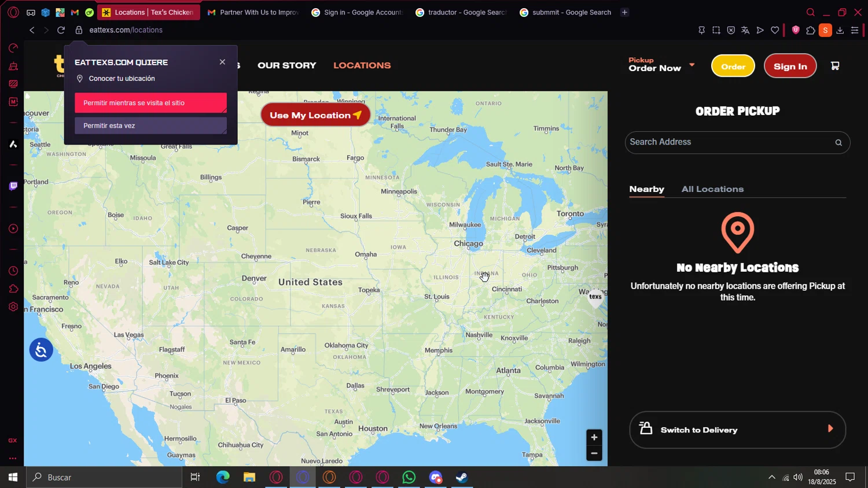Open LOCATIONS menu item
This screenshot has width=868, height=488.
point(362,65)
